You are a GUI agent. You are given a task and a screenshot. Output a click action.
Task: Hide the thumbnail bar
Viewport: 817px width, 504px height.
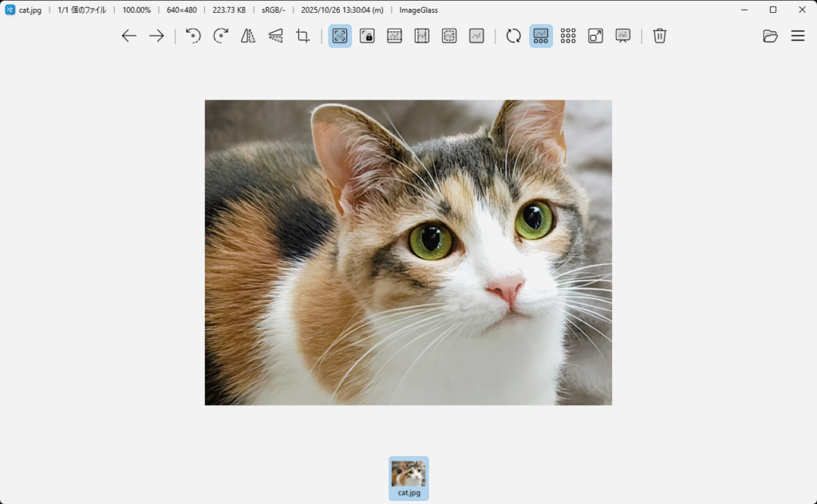(x=541, y=36)
